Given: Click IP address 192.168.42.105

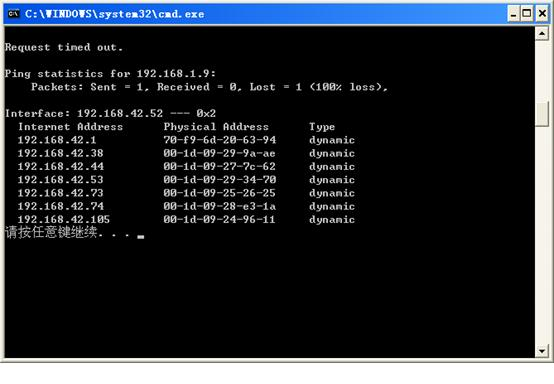Looking at the screenshot, I should pyautogui.click(x=64, y=219).
